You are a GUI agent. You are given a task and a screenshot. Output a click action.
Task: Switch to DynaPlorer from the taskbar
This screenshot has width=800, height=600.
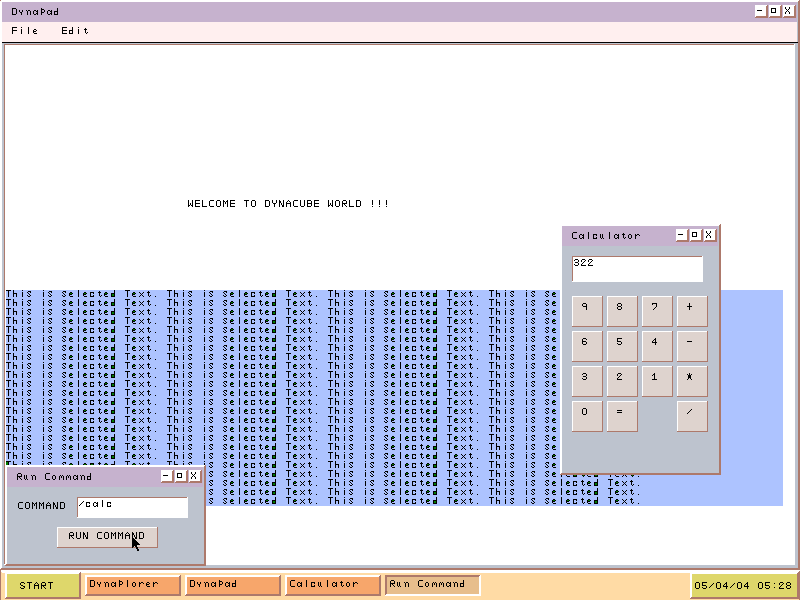tap(133, 585)
